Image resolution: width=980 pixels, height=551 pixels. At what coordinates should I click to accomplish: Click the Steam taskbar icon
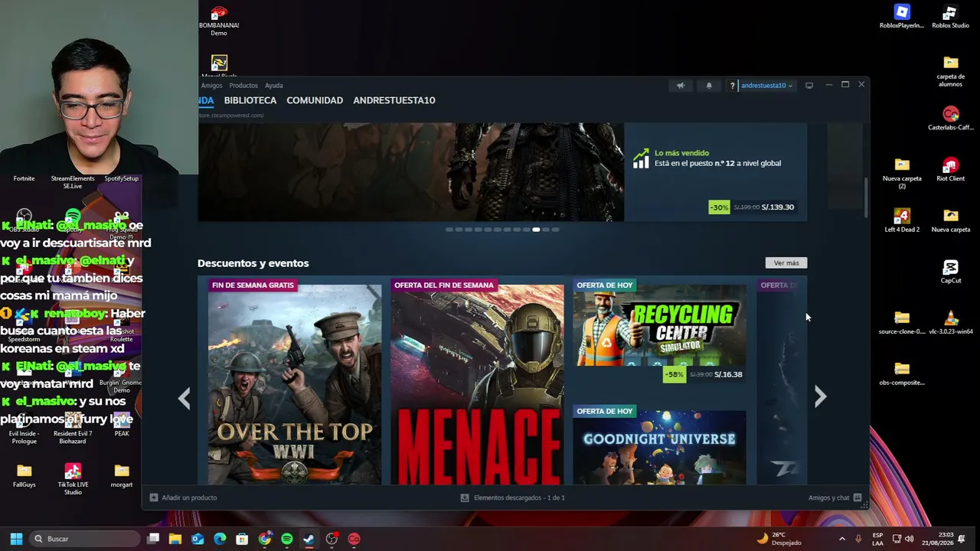click(309, 539)
